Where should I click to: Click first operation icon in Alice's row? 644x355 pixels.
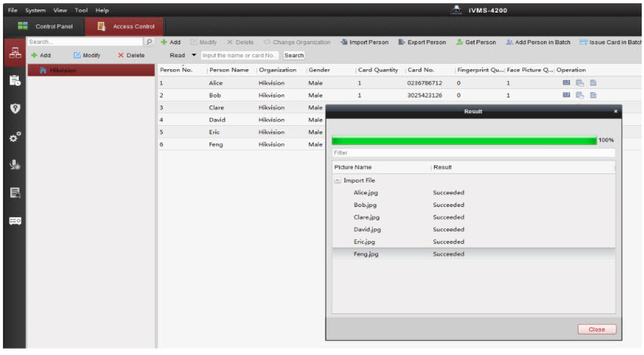(566, 83)
